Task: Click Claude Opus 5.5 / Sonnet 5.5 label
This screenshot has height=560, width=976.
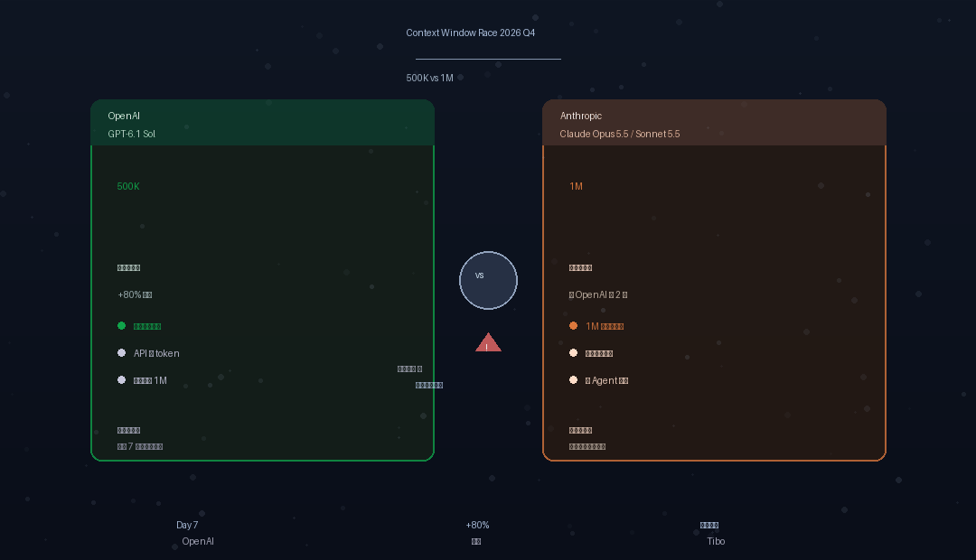Action: pos(619,134)
